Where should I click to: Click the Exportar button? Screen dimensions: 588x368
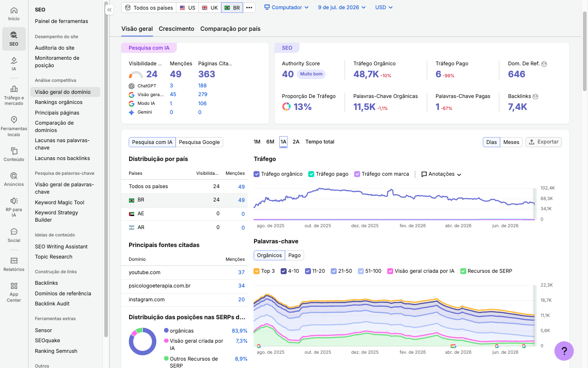click(x=543, y=142)
